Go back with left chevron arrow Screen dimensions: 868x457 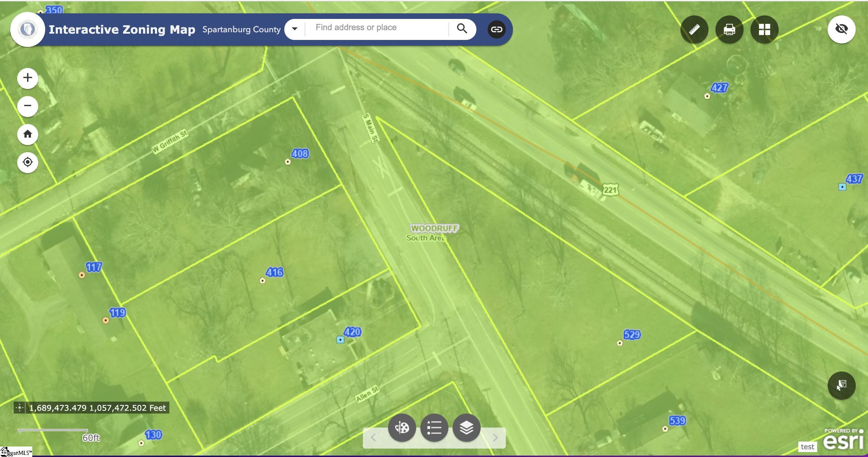[x=373, y=437]
